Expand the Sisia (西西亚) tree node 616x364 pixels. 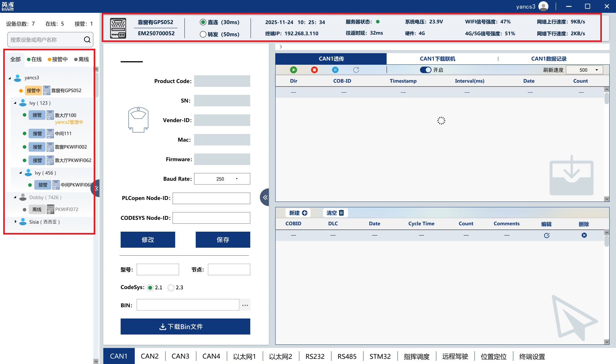[15, 221]
